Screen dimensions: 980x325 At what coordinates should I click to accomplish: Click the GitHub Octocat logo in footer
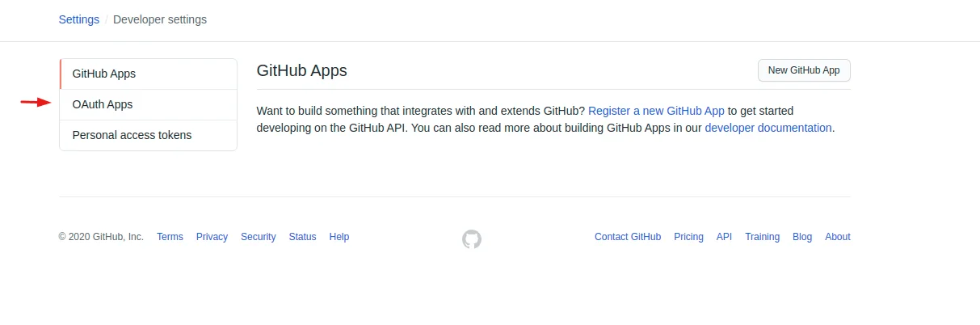tap(472, 238)
